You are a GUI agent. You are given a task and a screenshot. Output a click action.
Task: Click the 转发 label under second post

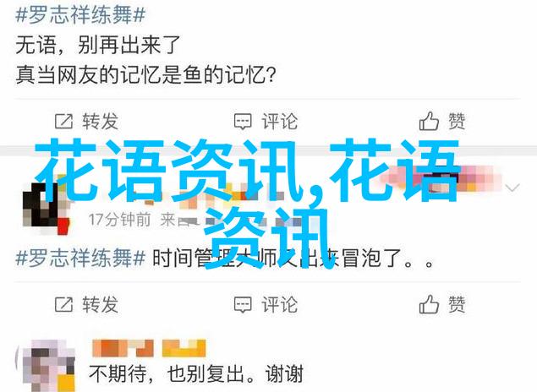click(x=100, y=304)
